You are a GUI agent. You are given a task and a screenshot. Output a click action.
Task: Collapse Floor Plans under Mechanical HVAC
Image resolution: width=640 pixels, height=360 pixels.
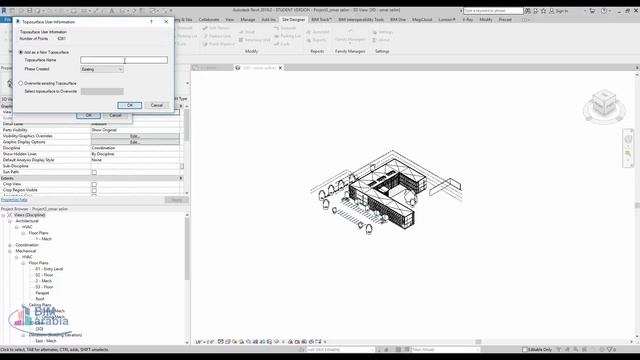(23, 263)
